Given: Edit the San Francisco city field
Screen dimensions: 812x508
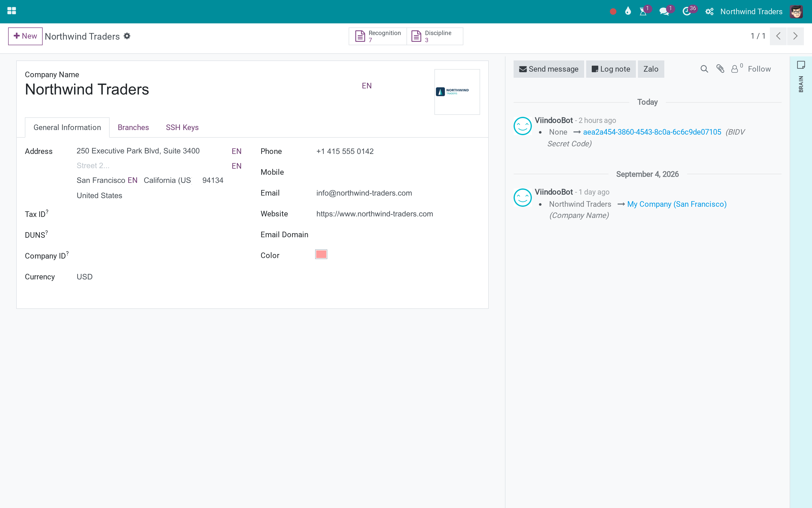Looking at the screenshot, I should pos(101,180).
